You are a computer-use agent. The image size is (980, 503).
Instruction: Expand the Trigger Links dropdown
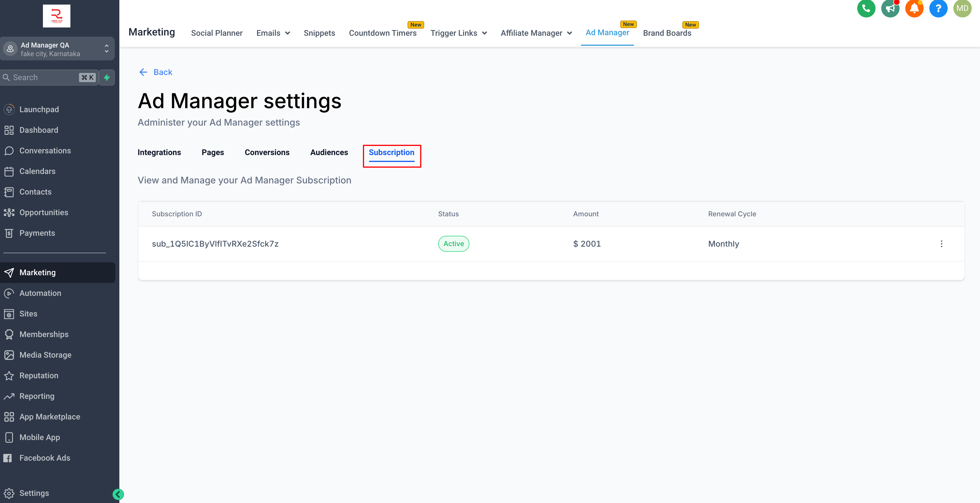(458, 33)
